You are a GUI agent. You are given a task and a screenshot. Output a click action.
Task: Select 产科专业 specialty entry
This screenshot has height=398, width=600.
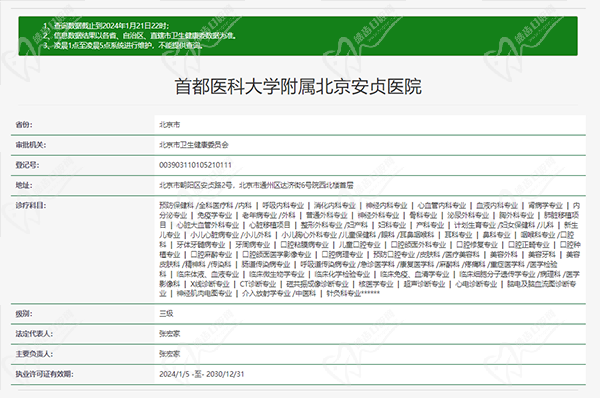(x=430, y=225)
